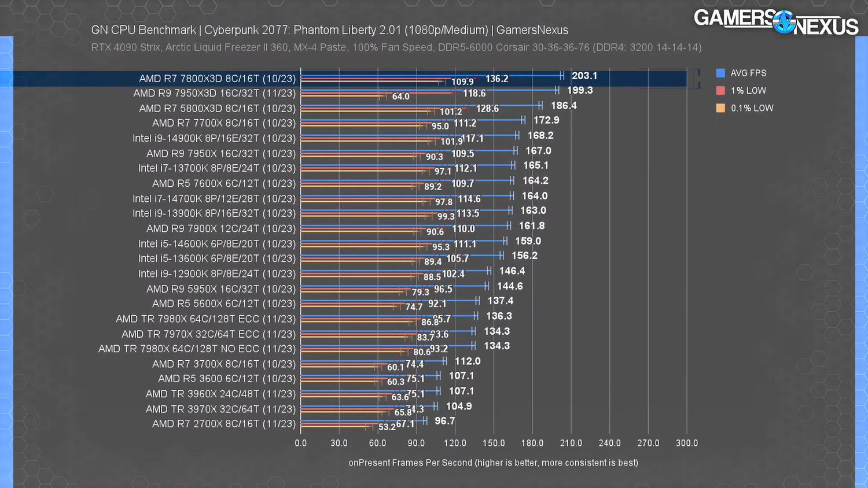The image size is (868, 488).
Task: Click the 300.0 x-axis tick label
Action: coord(687,443)
